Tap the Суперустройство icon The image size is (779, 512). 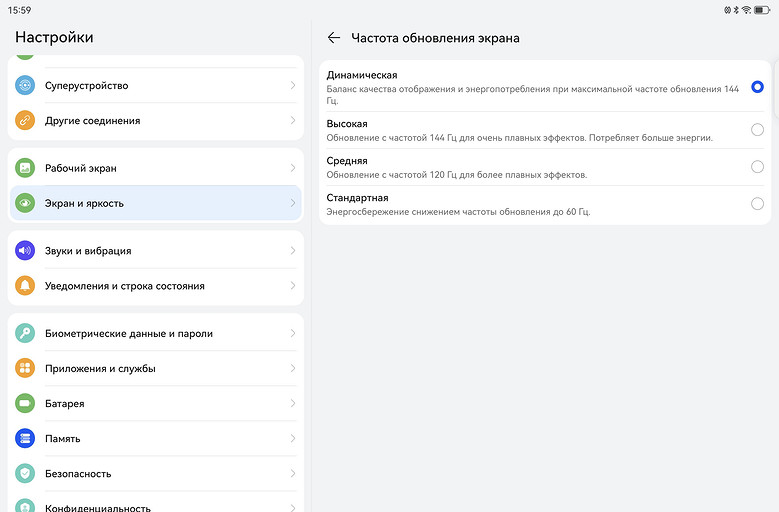tap(25, 86)
